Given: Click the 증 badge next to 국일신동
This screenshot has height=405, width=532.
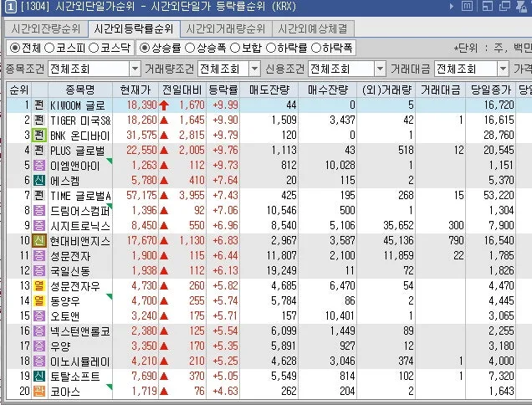Looking at the screenshot, I should point(39,270).
